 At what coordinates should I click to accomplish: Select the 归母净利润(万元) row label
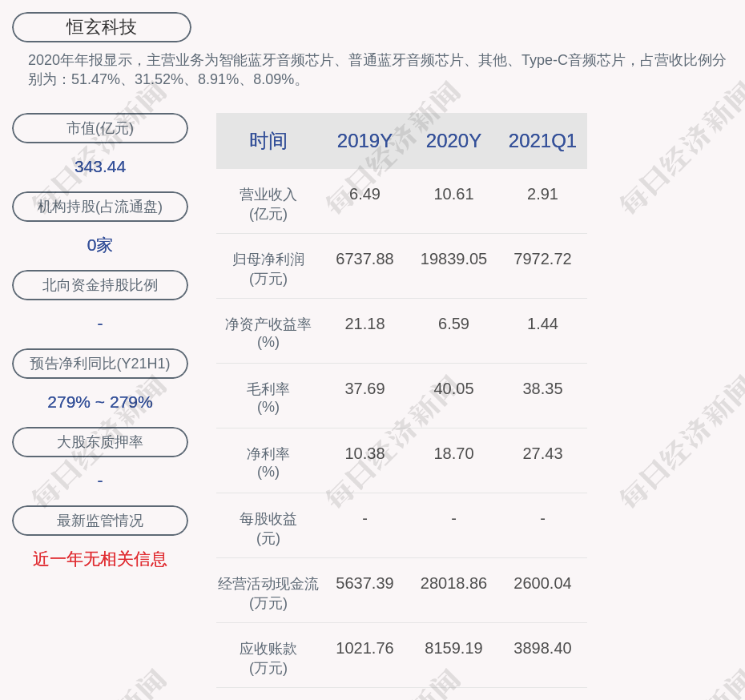(268, 269)
